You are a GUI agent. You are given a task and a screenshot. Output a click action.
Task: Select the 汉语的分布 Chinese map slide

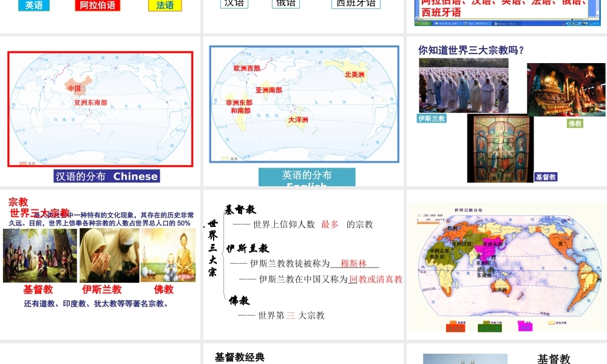[x=100, y=111]
